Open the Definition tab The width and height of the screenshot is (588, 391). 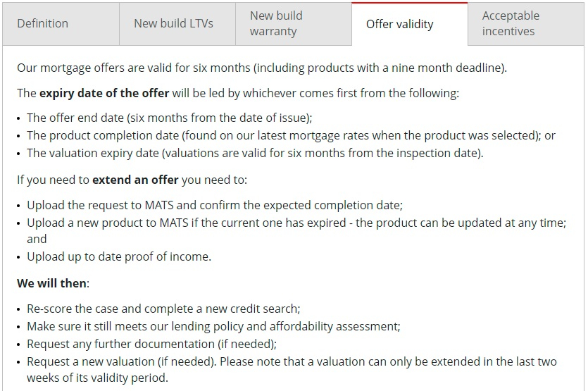coord(61,24)
